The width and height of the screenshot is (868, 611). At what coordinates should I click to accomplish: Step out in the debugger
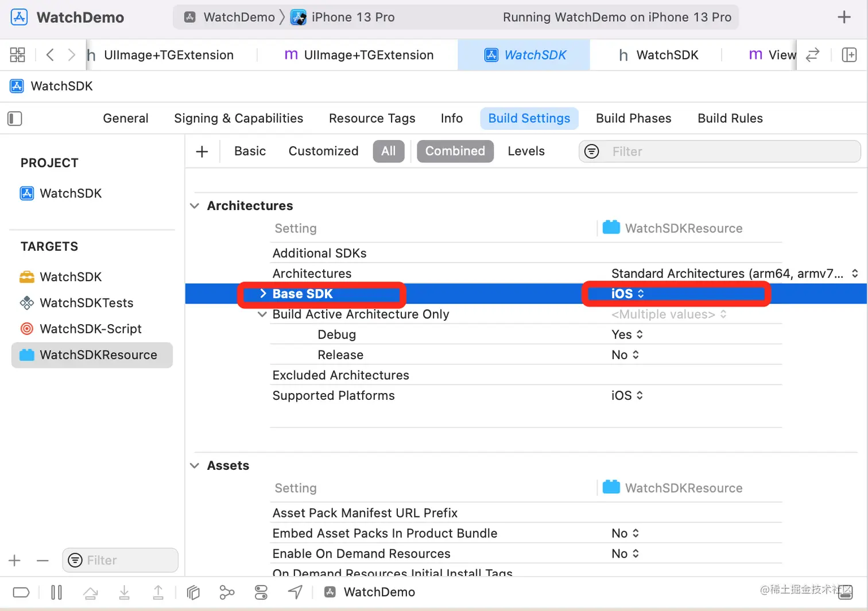click(x=158, y=592)
